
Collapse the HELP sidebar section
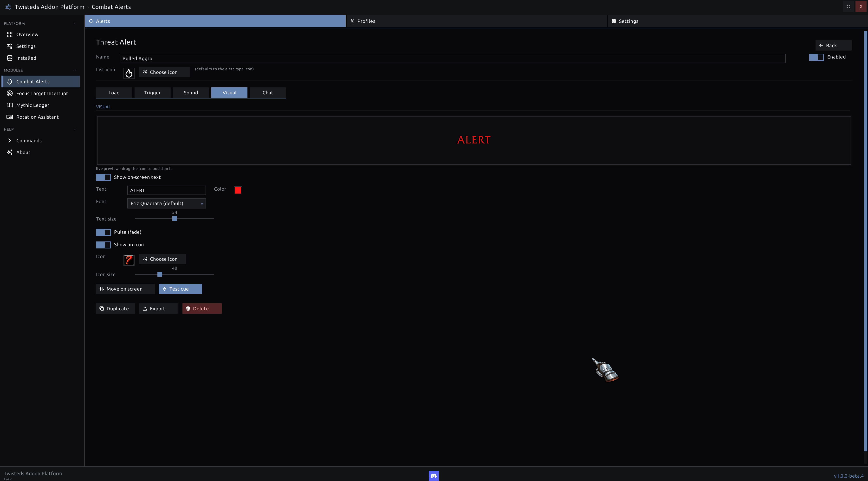tap(74, 130)
